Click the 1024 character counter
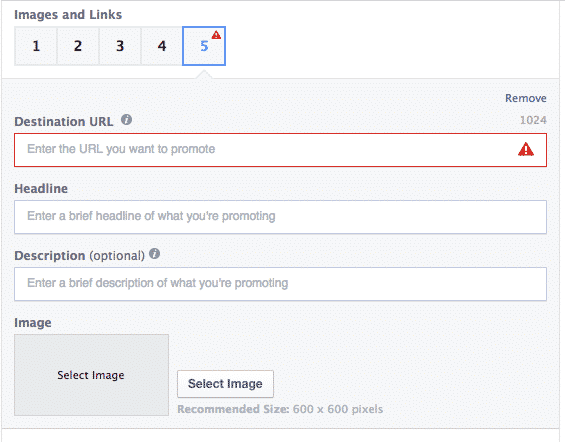The height and width of the screenshot is (442, 565). [x=533, y=120]
